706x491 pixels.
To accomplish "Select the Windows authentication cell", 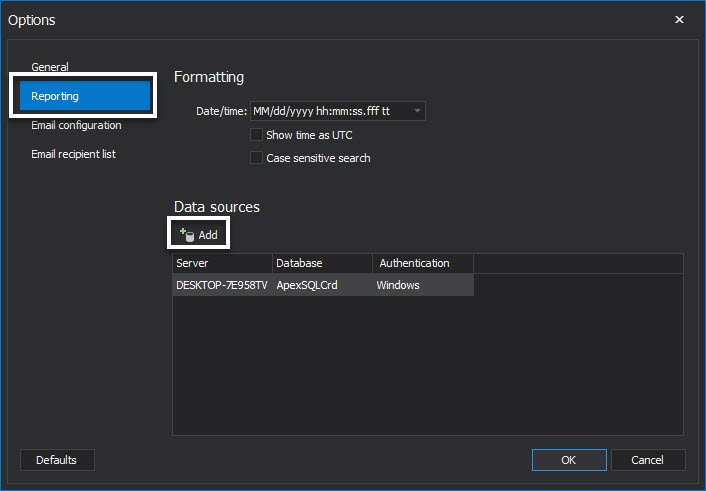I will pyautogui.click(x=423, y=285).
